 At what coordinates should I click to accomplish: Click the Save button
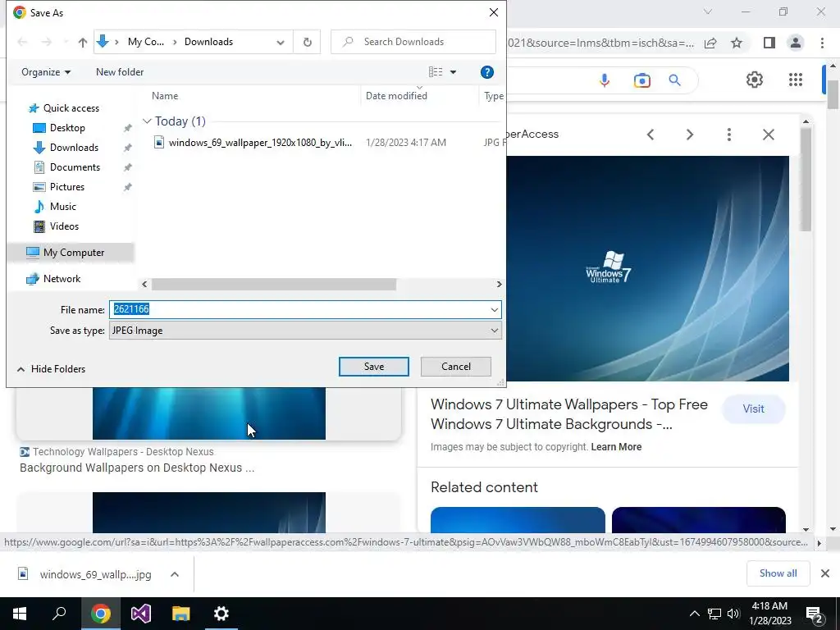pyautogui.click(x=373, y=367)
